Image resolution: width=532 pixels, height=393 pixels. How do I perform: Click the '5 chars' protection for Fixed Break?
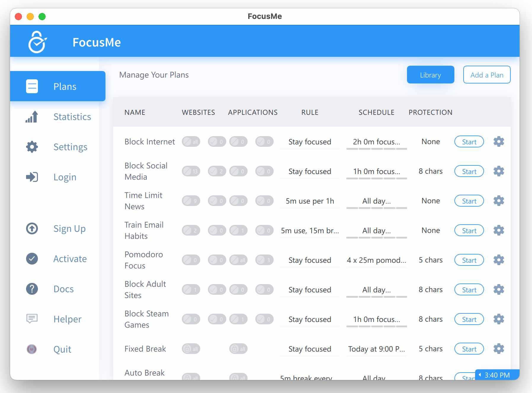(x=431, y=349)
